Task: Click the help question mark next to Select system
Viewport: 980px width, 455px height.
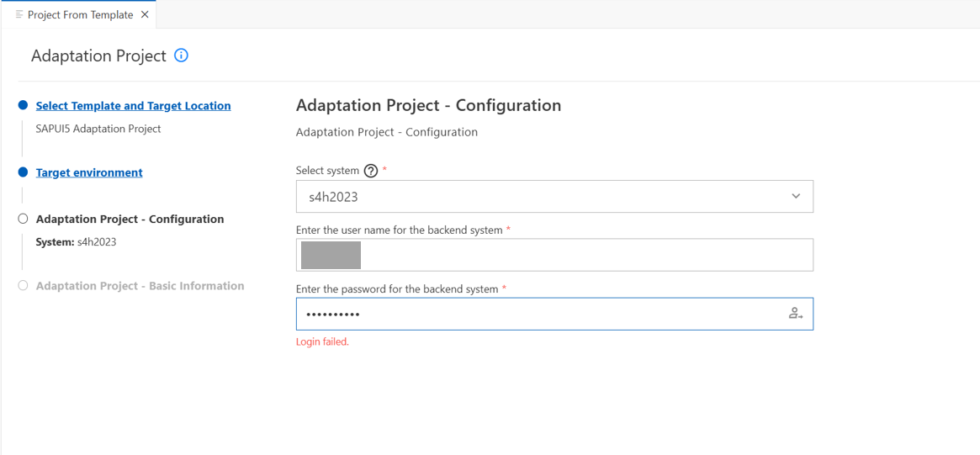Action: tap(371, 171)
